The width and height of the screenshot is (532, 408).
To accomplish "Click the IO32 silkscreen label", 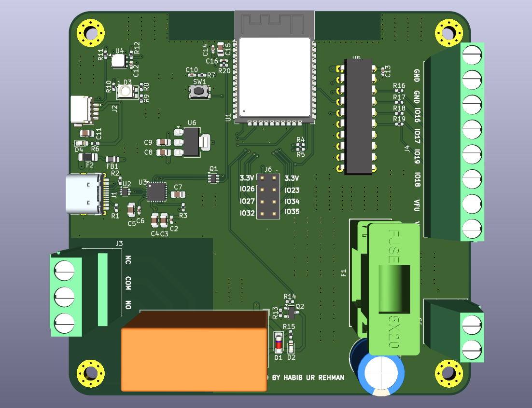I will (247, 213).
